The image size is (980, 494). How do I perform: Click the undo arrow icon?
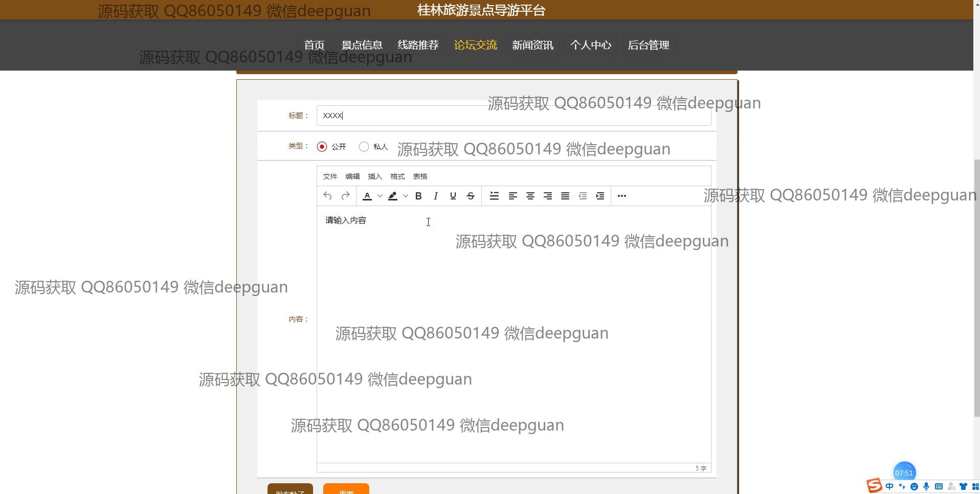(x=328, y=196)
